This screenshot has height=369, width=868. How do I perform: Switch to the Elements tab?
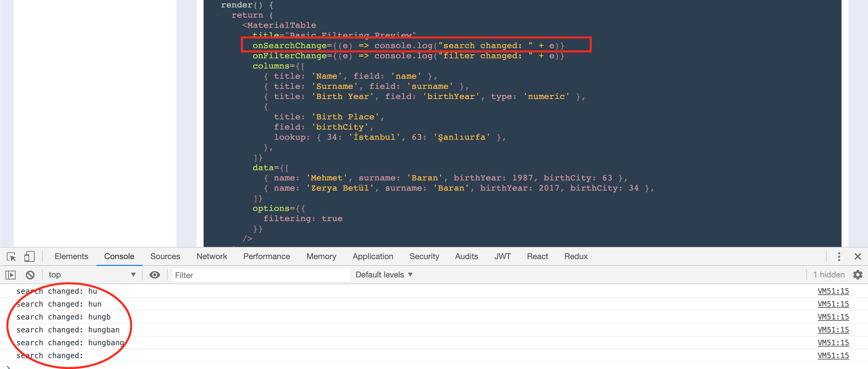[71, 256]
